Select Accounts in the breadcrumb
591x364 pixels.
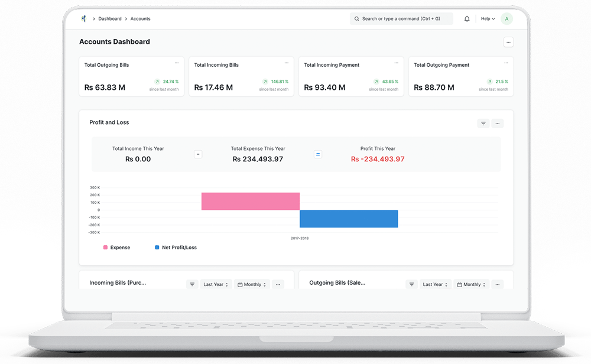pyautogui.click(x=140, y=18)
